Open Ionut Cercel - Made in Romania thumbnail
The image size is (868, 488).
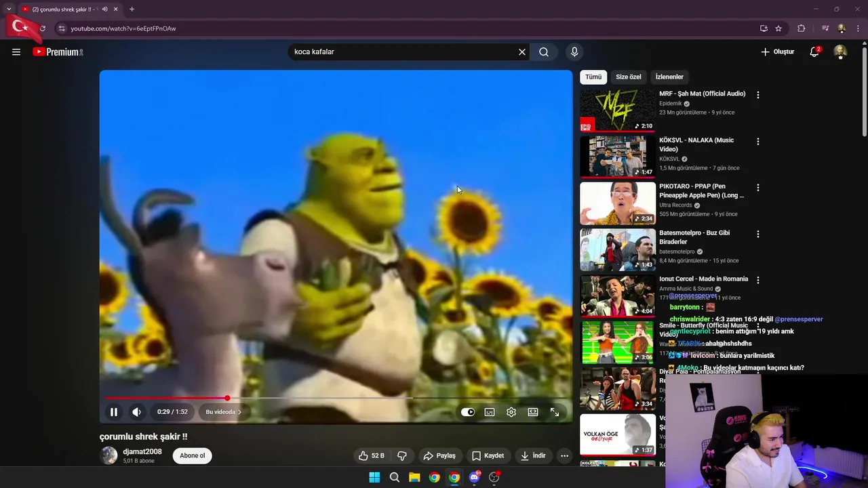click(x=618, y=296)
